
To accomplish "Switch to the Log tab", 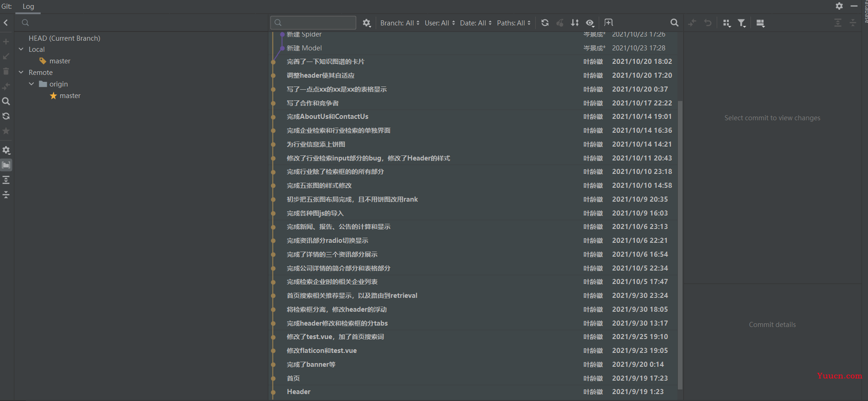I will click(28, 6).
